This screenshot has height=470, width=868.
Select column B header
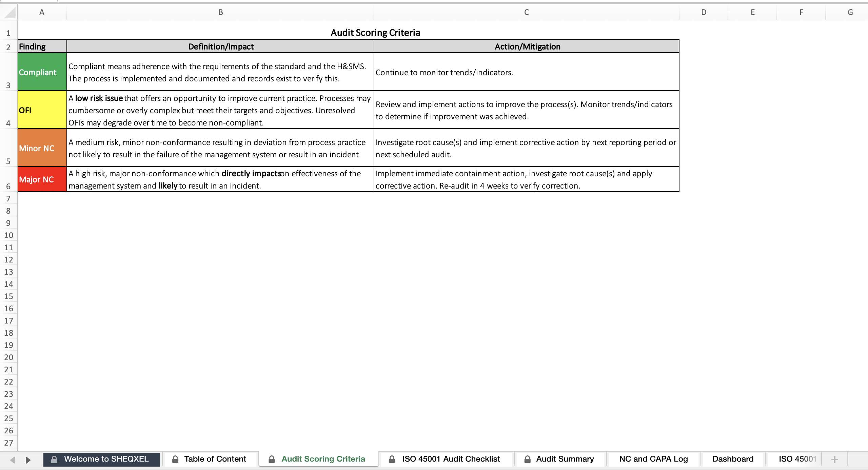[220, 12]
